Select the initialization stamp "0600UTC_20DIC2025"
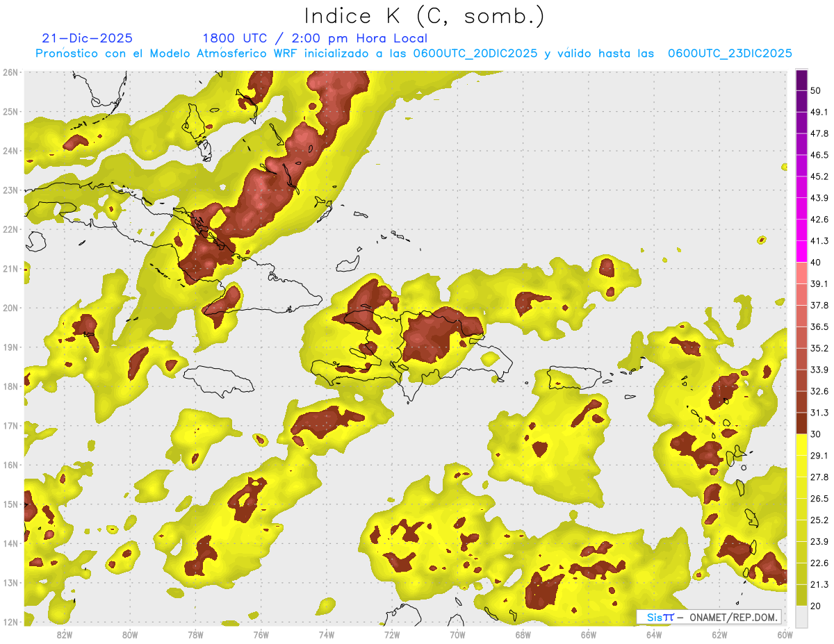Viewport: 834px width, 644px height. click(475, 53)
